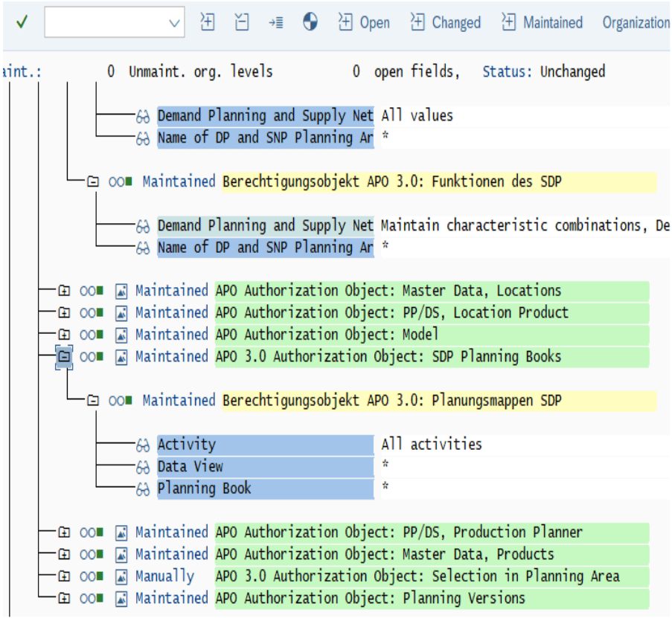The height and width of the screenshot is (618, 672).
Task: Select 'APO Authorization Object: Master Data, Products'
Action: 432,555
